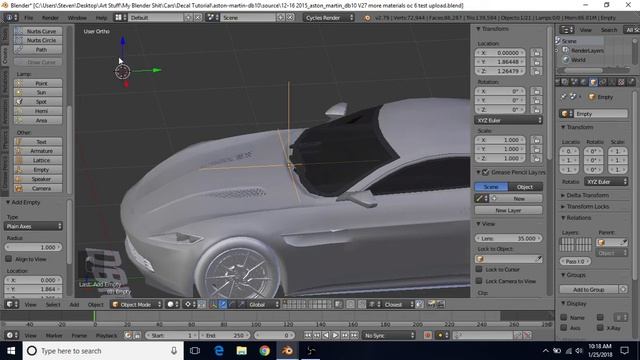Add a Hemi lamp
The image size is (640, 360).
(x=38, y=111)
